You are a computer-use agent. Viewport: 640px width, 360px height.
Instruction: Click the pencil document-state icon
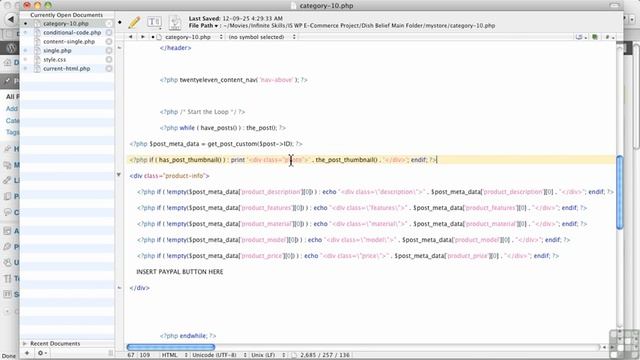tap(134, 22)
